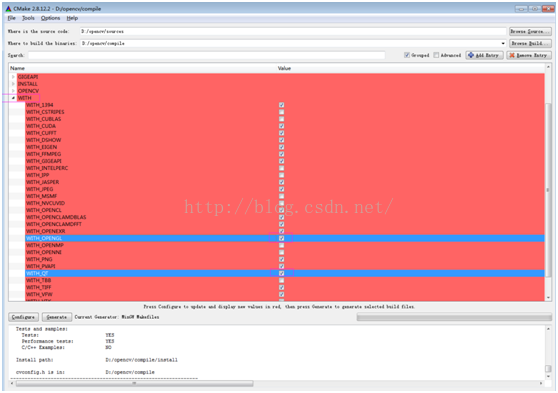Select the WITH_PVAPI entry
This screenshot has height=393, width=558.
click(x=40, y=266)
